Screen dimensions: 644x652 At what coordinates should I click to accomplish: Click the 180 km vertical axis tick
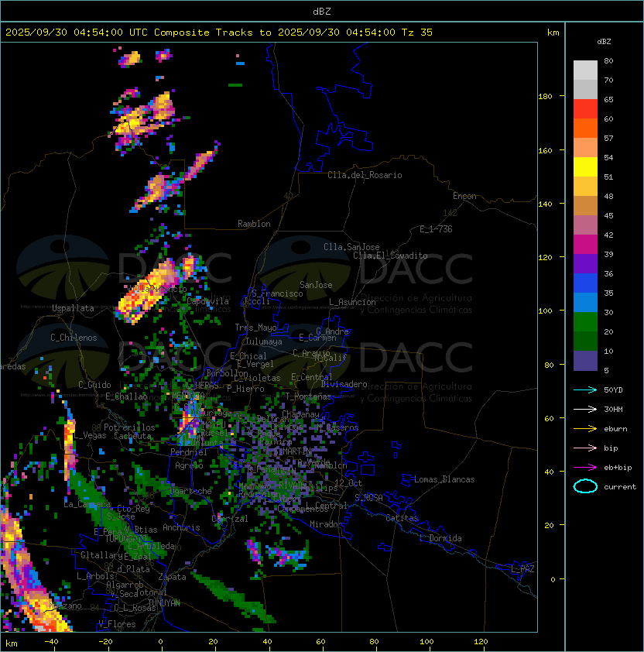coord(545,96)
